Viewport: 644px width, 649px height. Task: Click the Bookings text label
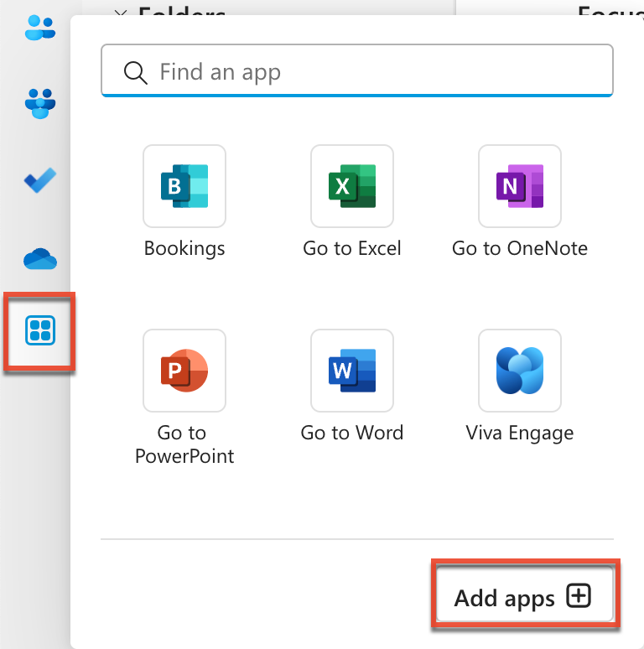pyautogui.click(x=184, y=248)
